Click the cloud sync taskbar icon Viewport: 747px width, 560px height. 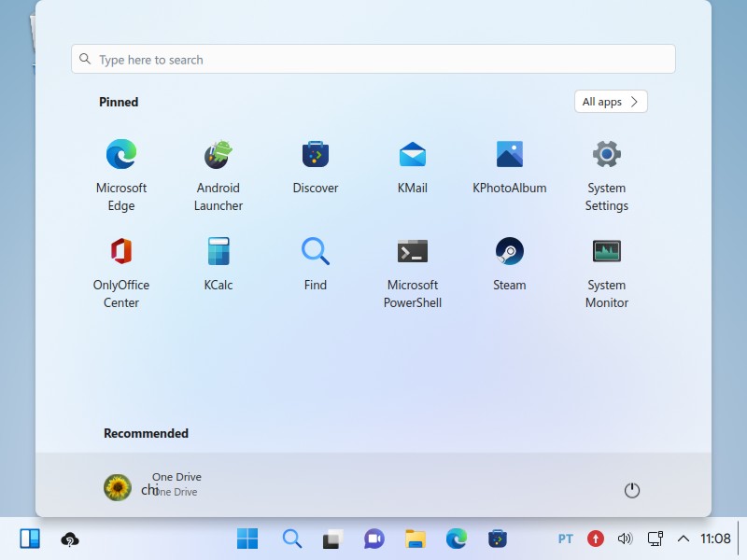(69, 539)
